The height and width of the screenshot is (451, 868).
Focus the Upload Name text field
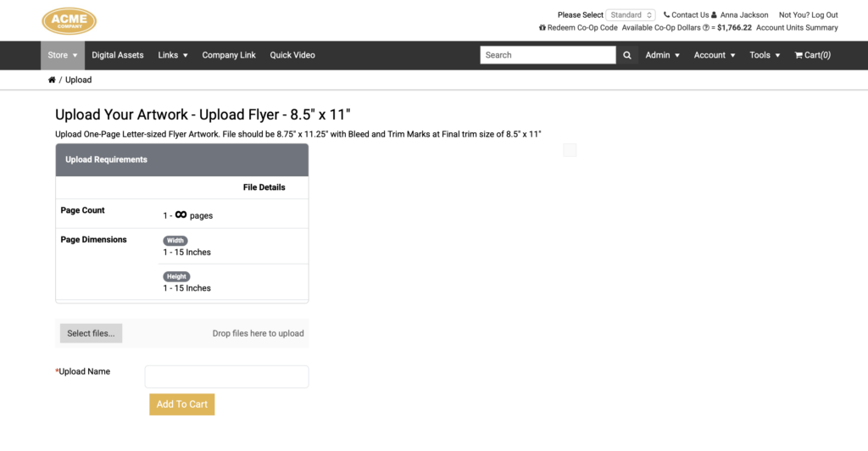(x=226, y=376)
